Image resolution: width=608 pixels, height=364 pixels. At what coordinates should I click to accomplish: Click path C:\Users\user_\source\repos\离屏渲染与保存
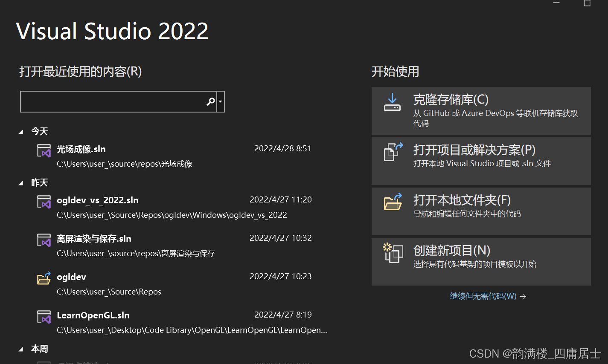[136, 254]
